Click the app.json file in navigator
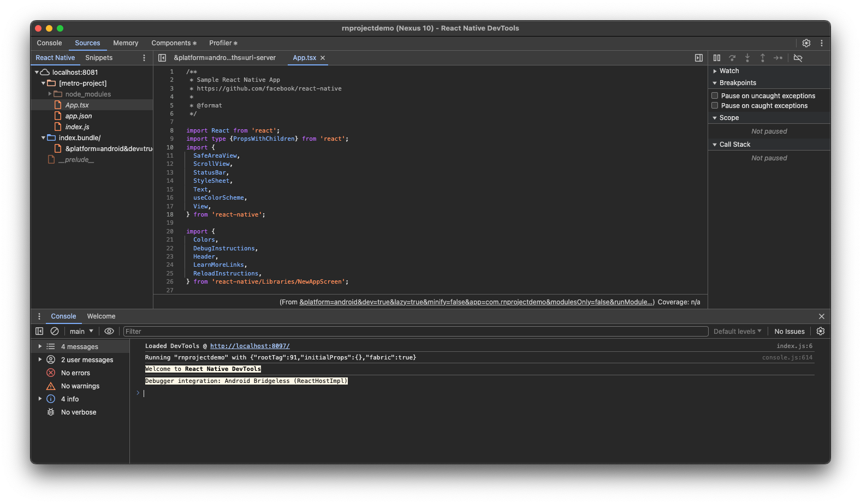 [x=78, y=116]
